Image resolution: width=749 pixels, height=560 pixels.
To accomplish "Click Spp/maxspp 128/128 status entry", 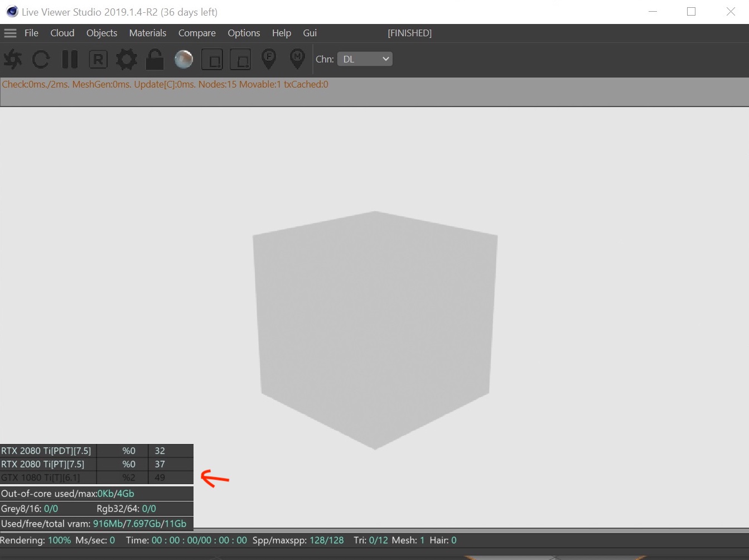I will click(x=298, y=540).
